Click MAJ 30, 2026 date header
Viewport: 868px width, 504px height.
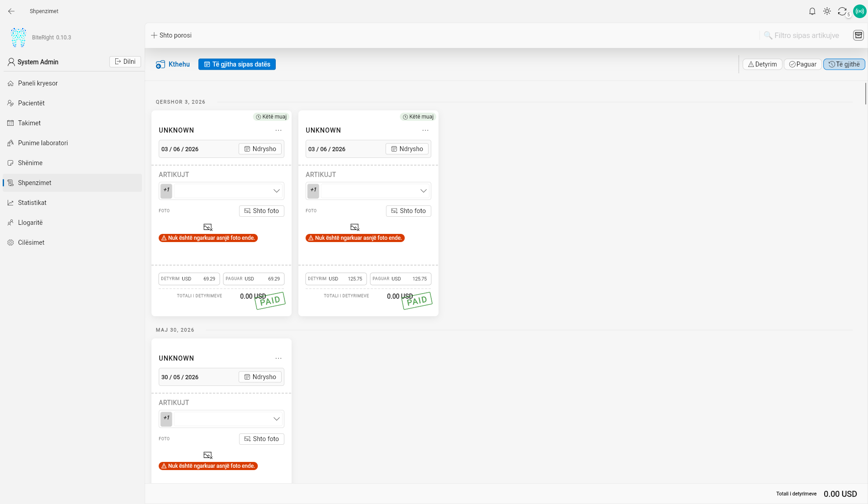[x=175, y=330]
